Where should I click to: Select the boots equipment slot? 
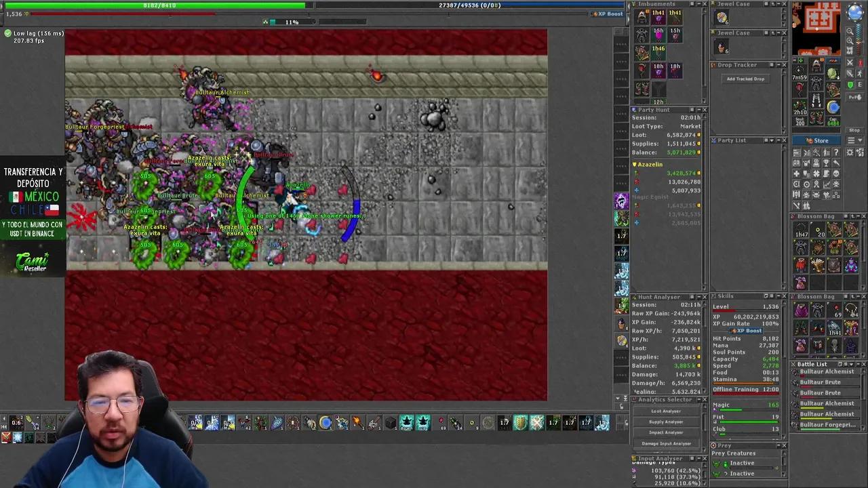pos(816,117)
